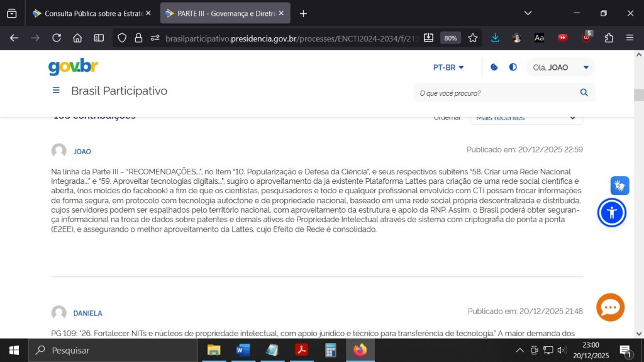
Task: Open the VLibras sign language widget
Action: (x=619, y=186)
